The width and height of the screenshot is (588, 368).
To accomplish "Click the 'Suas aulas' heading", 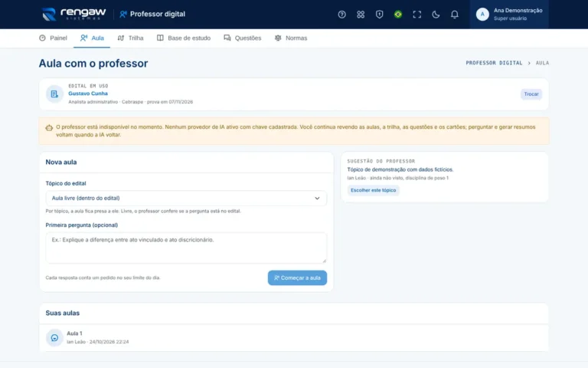I will click(63, 313).
